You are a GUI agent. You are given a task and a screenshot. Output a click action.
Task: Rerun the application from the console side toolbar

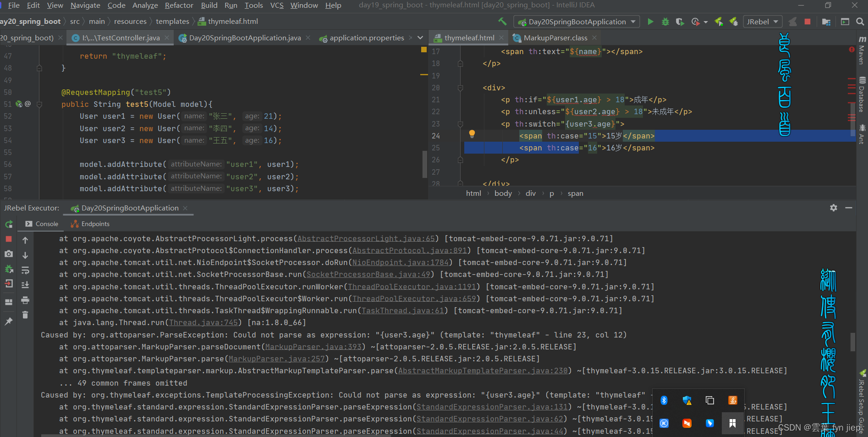pos(9,224)
